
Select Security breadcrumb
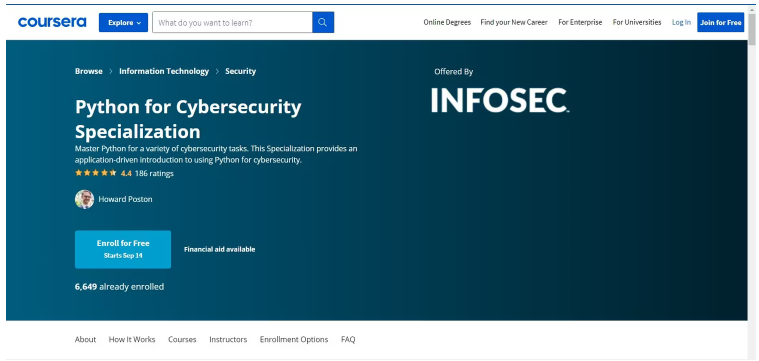[x=240, y=71]
